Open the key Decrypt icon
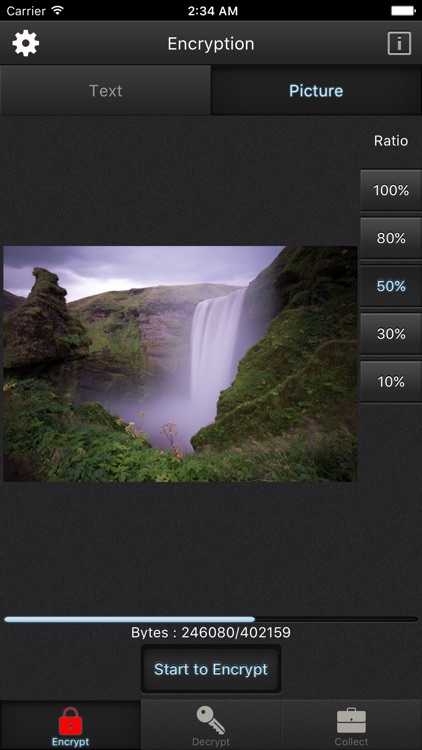Screen dimensions: 422x750 pyautogui.click(x=211, y=721)
